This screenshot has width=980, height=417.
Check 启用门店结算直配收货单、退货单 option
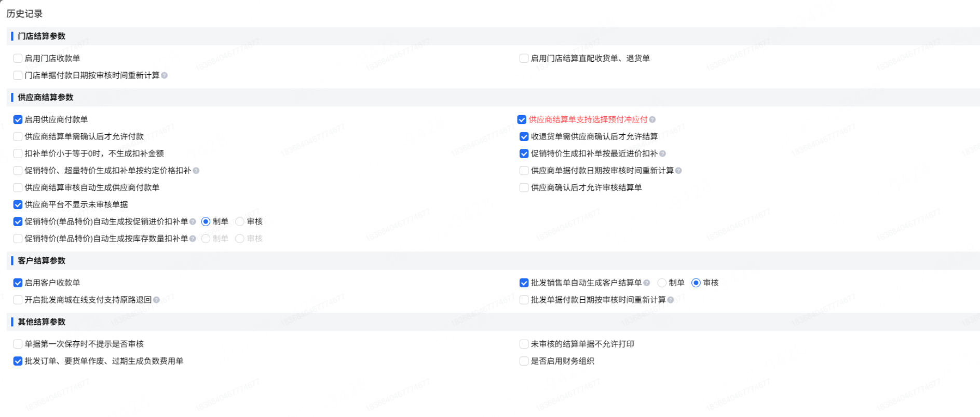coord(524,59)
